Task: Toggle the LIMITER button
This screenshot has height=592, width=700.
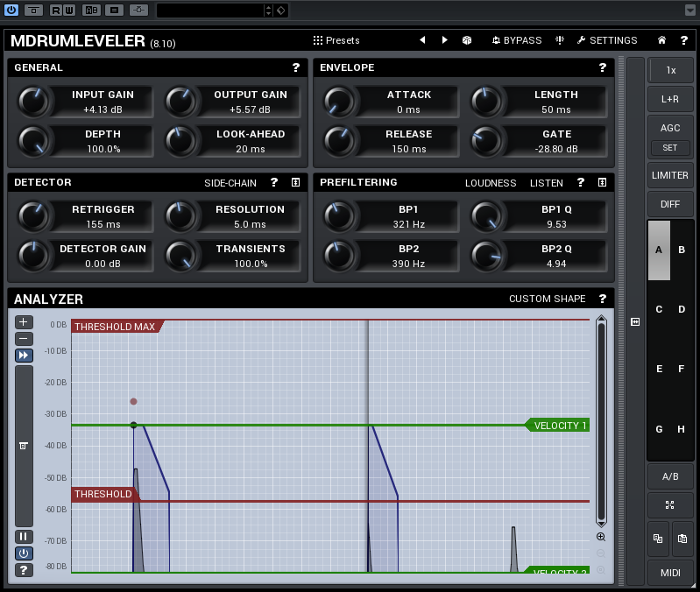Action: tap(670, 175)
